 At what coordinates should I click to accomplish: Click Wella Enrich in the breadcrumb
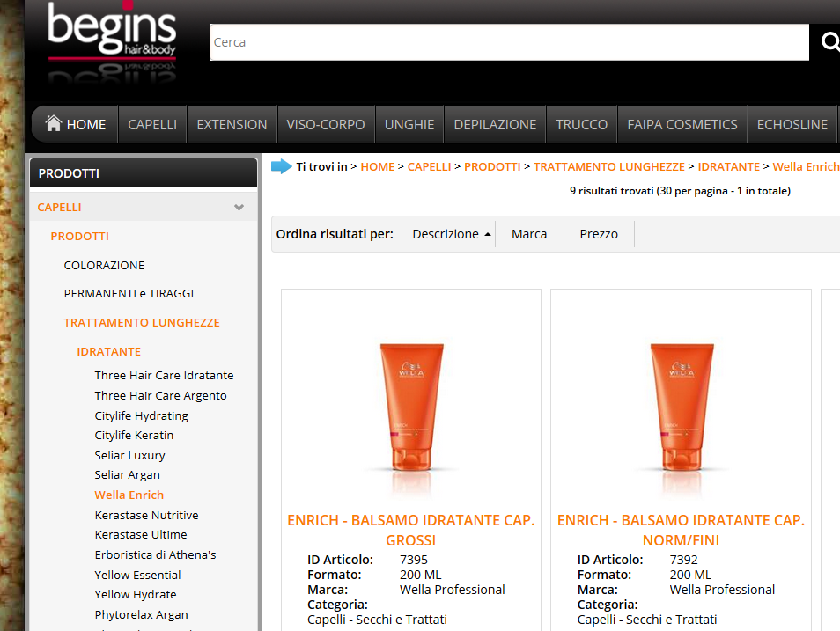click(x=806, y=166)
